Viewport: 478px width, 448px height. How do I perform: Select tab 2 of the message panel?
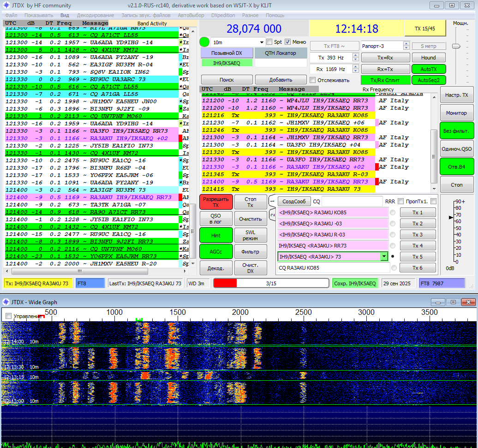click(x=272, y=215)
